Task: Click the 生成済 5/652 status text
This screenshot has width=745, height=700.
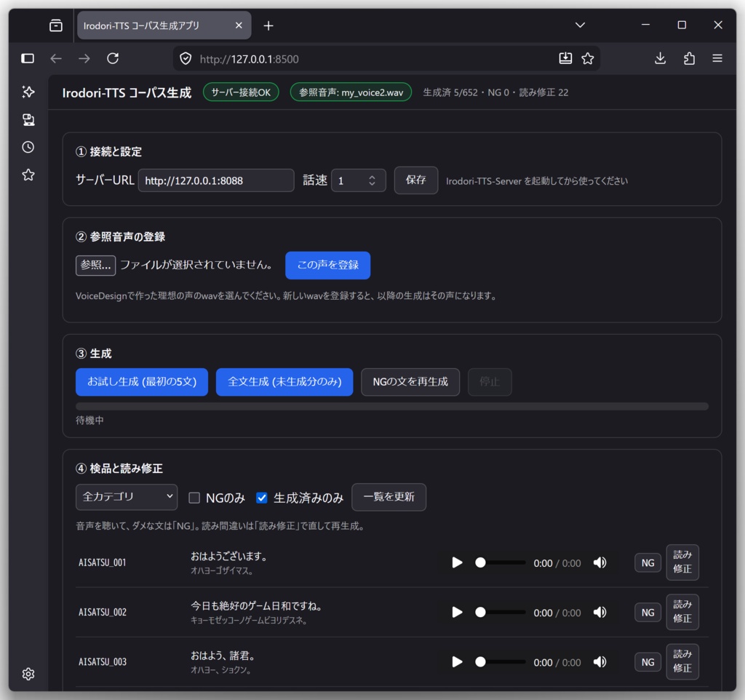Action: [x=450, y=92]
